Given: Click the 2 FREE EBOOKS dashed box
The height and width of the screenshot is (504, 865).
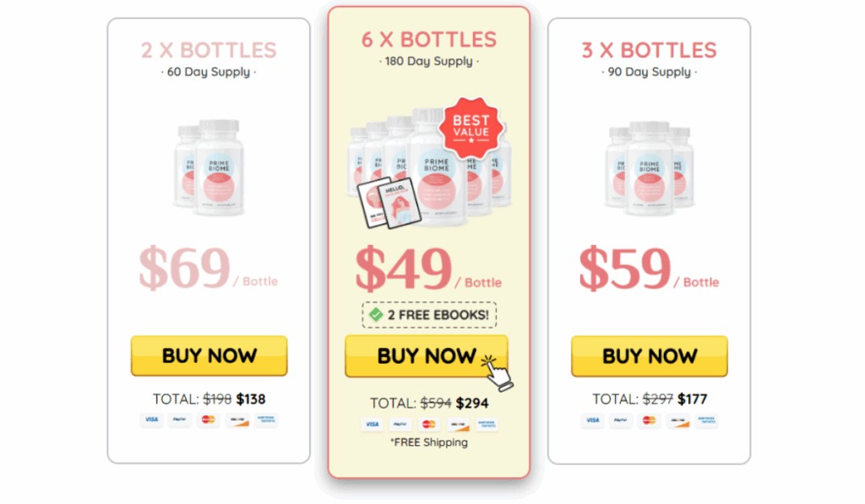Looking at the screenshot, I should point(429,315).
